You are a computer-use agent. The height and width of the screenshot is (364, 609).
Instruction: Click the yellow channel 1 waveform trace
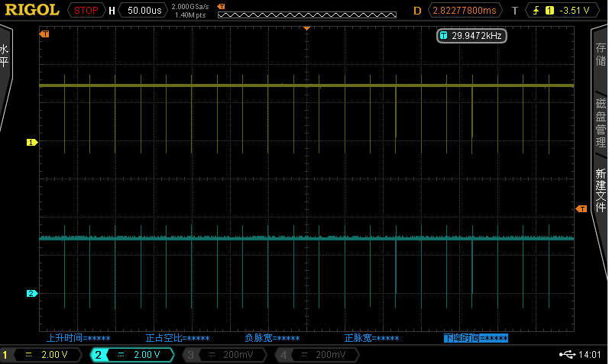coord(307,85)
